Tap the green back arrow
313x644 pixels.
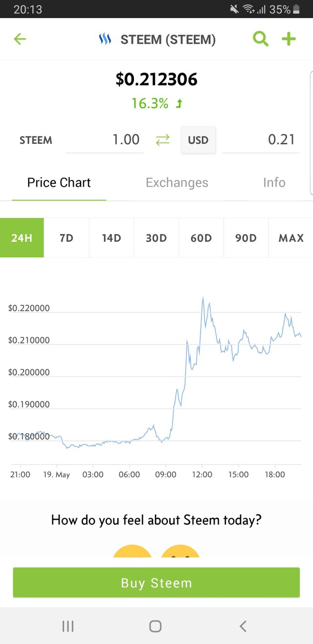(20, 39)
